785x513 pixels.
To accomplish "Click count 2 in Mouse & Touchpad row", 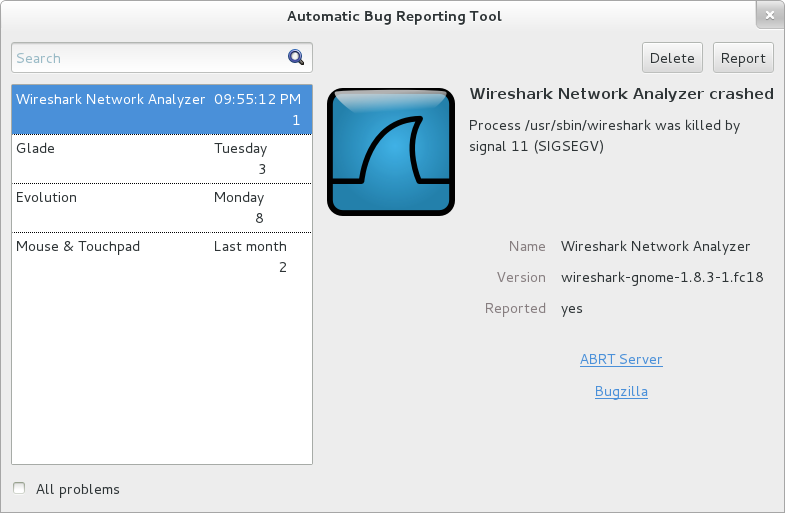I will [283, 267].
